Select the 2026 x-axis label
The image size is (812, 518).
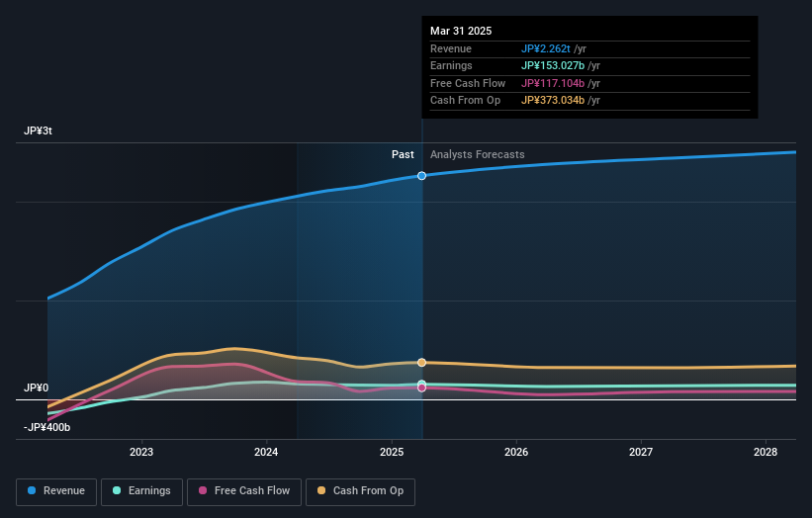pyautogui.click(x=516, y=453)
